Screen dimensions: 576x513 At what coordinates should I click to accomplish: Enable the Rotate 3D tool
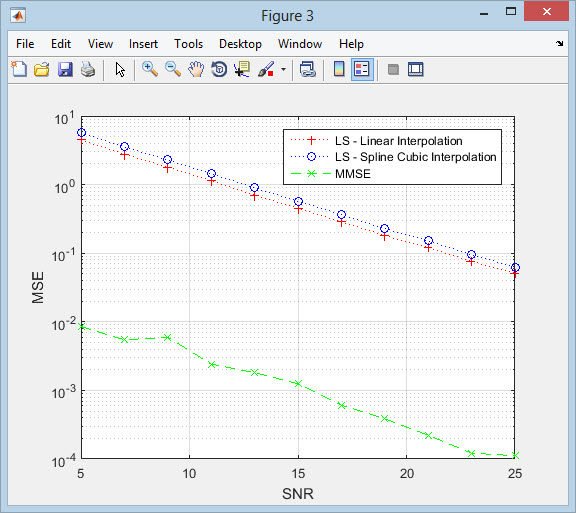pyautogui.click(x=219, y=69)
